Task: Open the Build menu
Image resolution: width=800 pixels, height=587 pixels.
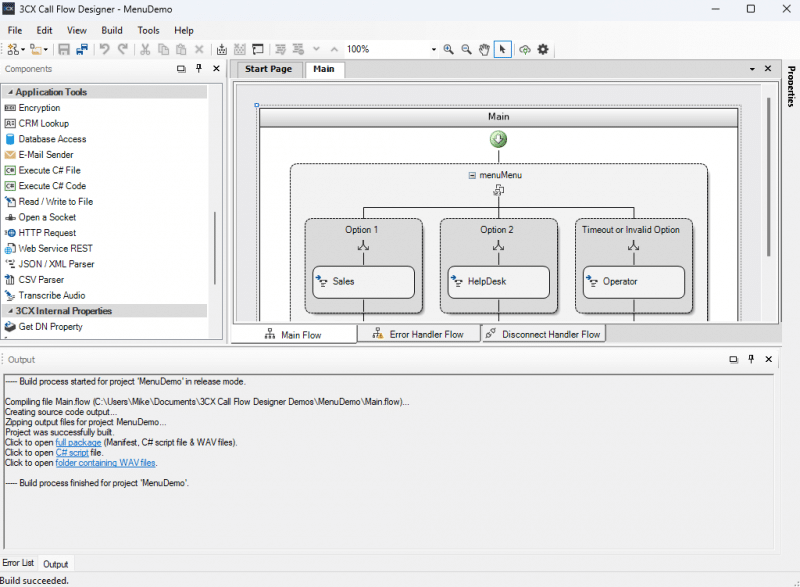Action: tap(112, 31)
